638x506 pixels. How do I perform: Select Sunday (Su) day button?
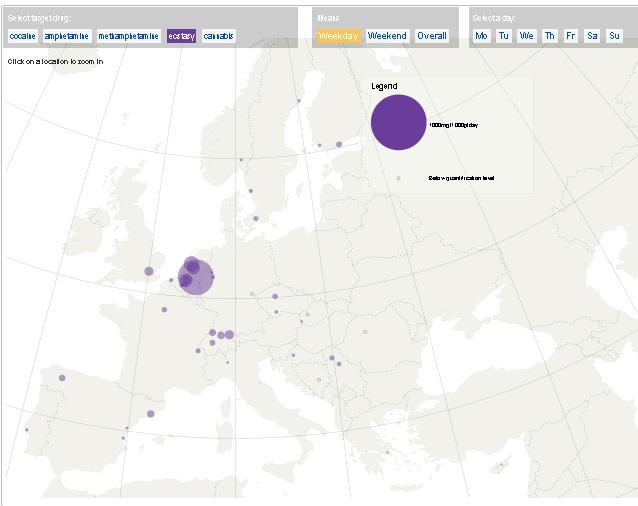pyautogui.click(x=614, y=36)
